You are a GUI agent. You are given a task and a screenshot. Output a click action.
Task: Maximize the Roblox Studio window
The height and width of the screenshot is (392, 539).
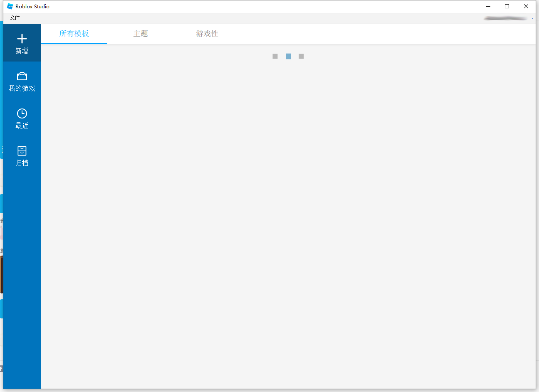coord(507,6)
